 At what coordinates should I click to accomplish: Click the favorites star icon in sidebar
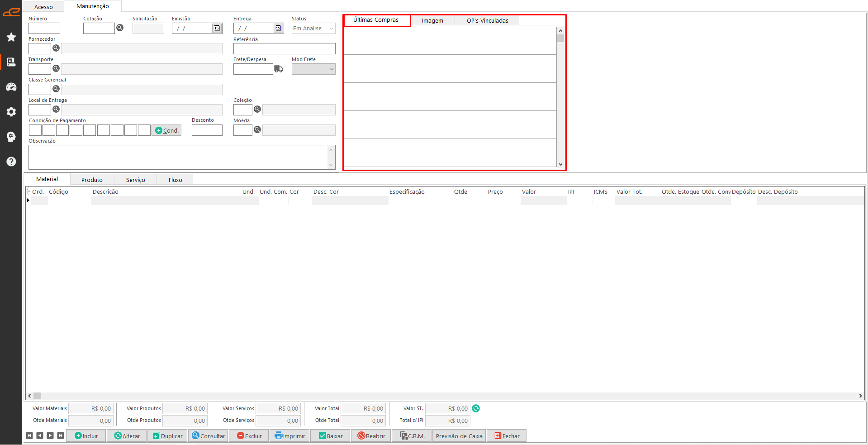[11, 37]
